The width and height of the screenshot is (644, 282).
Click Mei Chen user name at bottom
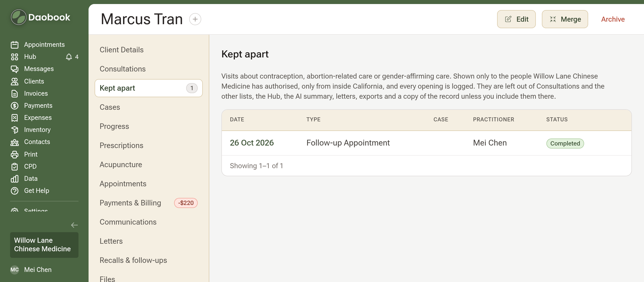coord(38,270)
